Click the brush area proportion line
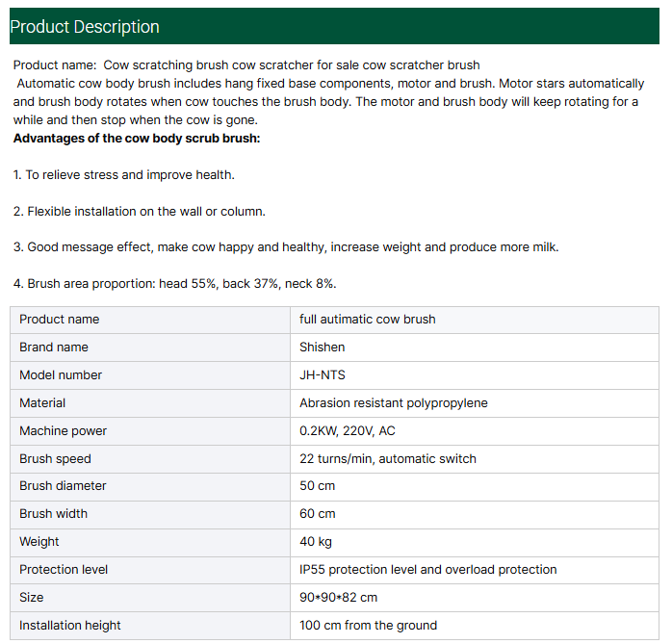This screenshot has width=672, height=644. (174, 284)
